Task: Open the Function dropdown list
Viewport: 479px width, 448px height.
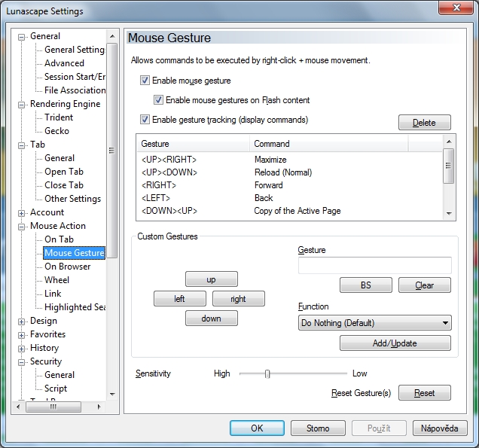Action: (374, 323)
